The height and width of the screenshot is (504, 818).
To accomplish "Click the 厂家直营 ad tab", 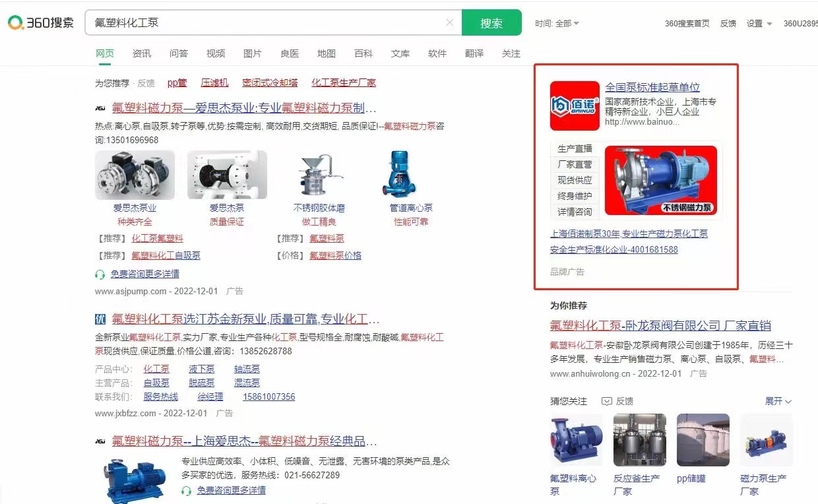I will coord(575,164).
